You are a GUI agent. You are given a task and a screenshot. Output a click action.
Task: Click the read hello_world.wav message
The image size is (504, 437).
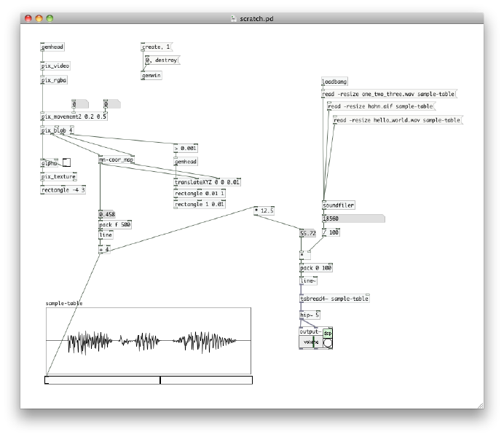click(397, 119)
